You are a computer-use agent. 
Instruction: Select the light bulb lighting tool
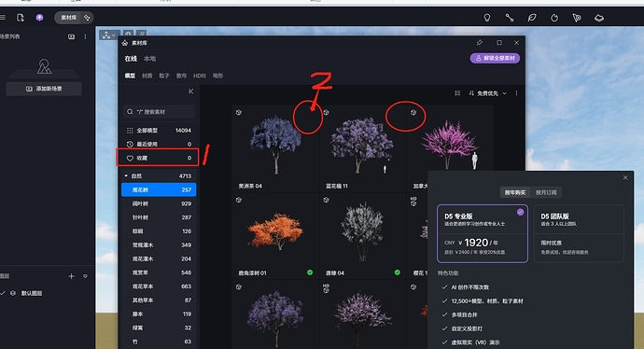click(x=487, y=18)
